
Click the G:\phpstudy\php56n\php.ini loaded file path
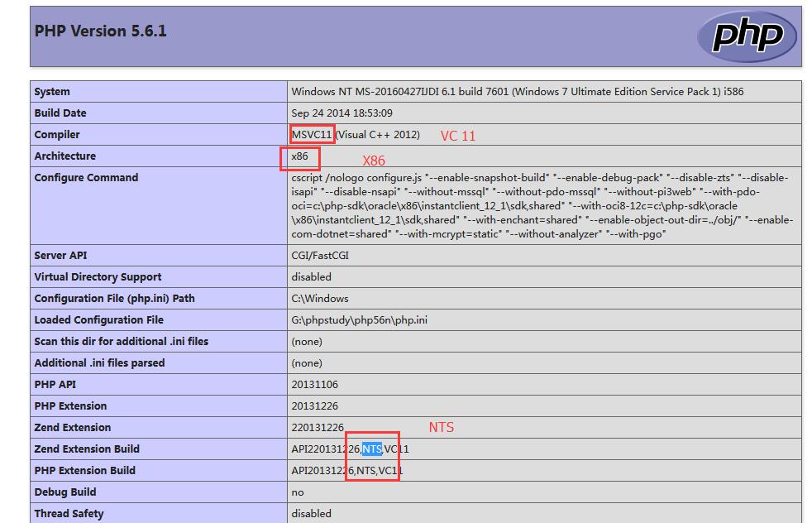(359, 319)
